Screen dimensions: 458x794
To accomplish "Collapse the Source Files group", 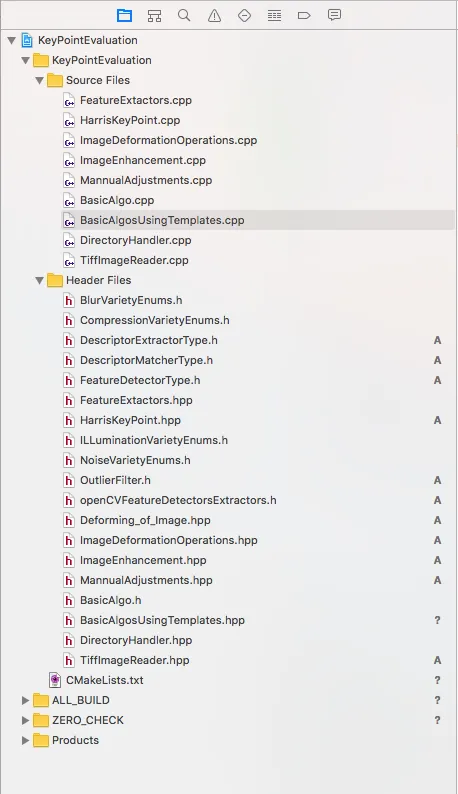I will click(x=40, y=81).
